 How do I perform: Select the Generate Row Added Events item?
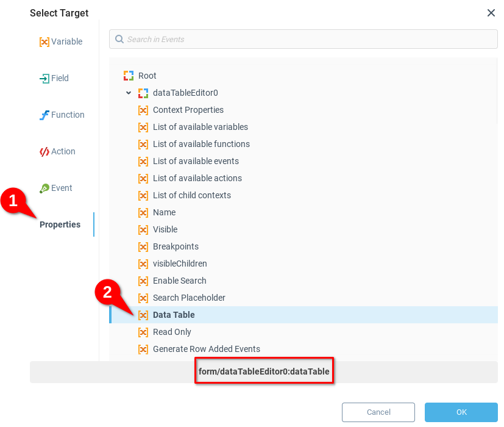point(206,349)
